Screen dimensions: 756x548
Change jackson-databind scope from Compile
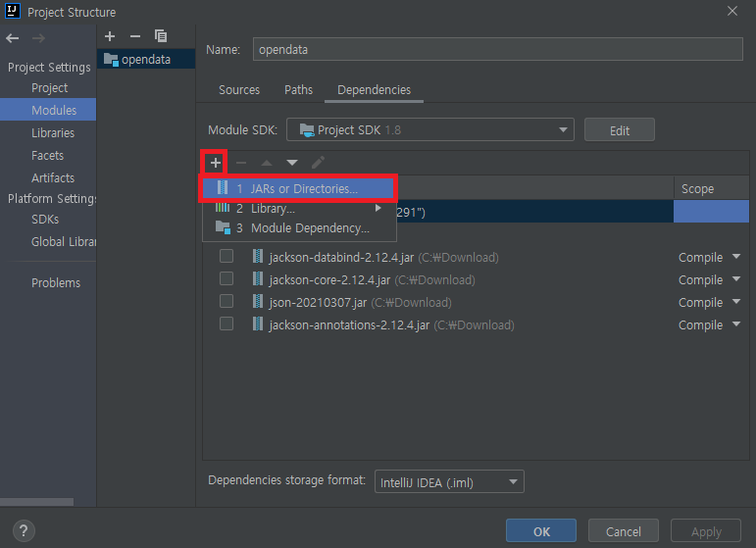[x=709, y=258]
